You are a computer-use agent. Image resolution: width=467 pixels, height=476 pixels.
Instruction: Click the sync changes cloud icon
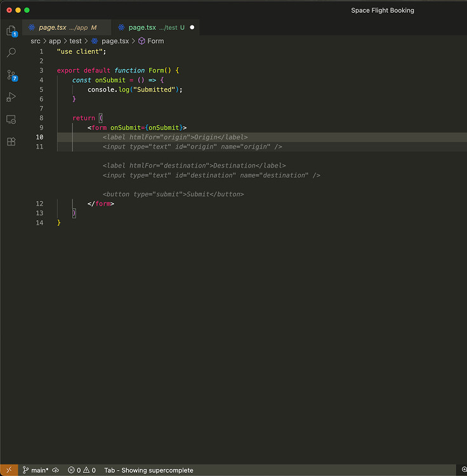56,470
